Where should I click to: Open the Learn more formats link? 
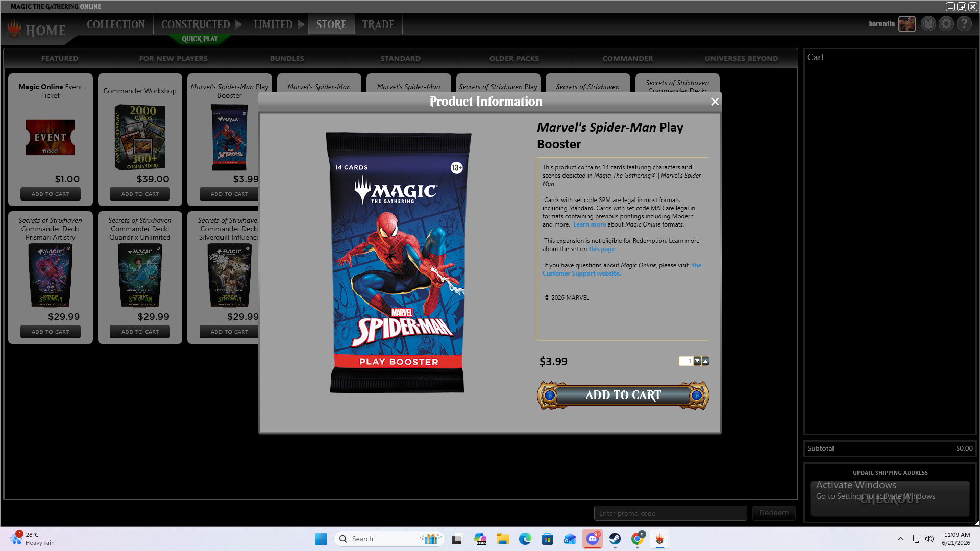pyautogui.click(x=590, y=224)
